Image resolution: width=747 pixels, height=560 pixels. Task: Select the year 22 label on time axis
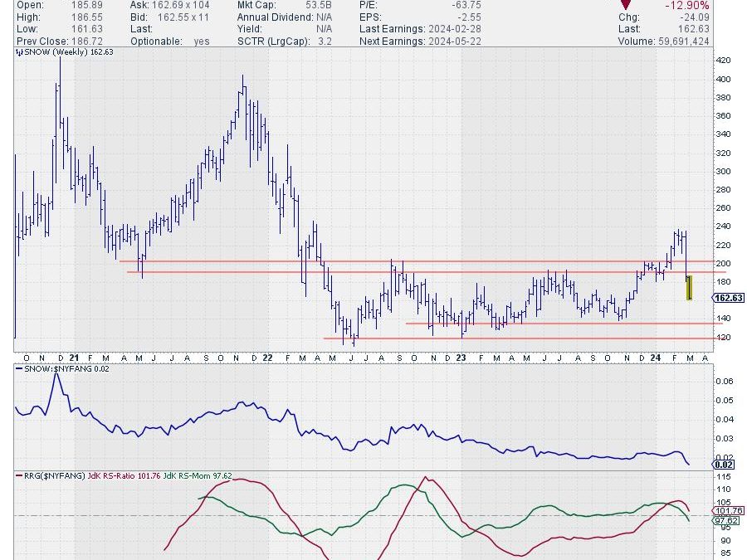(x=267, y=358)
